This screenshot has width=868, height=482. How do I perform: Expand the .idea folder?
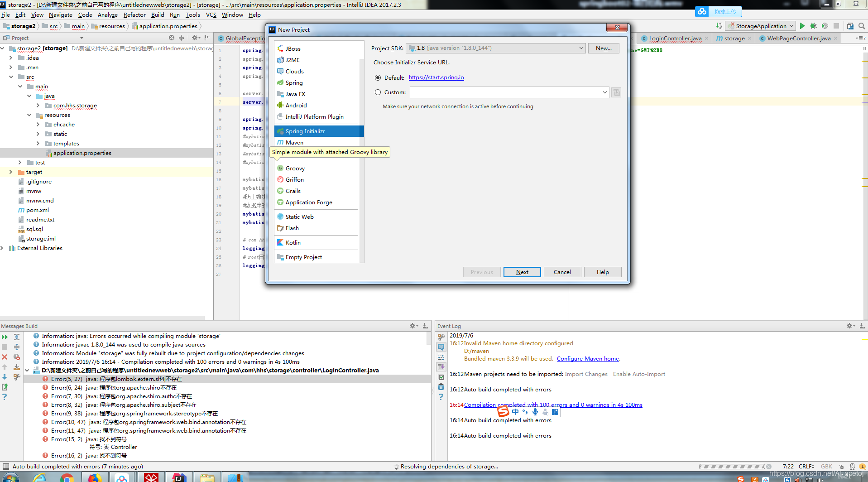(11, 58)
